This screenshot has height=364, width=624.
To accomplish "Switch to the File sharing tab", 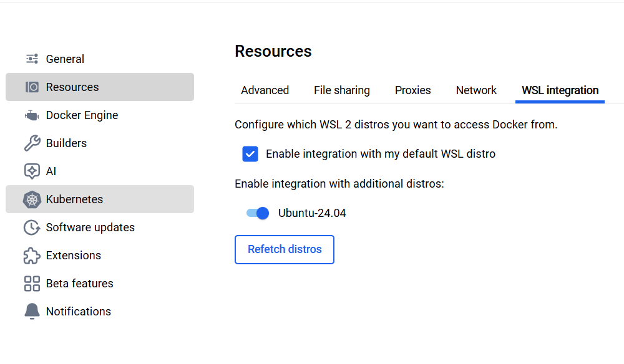I will pos(342,90).
